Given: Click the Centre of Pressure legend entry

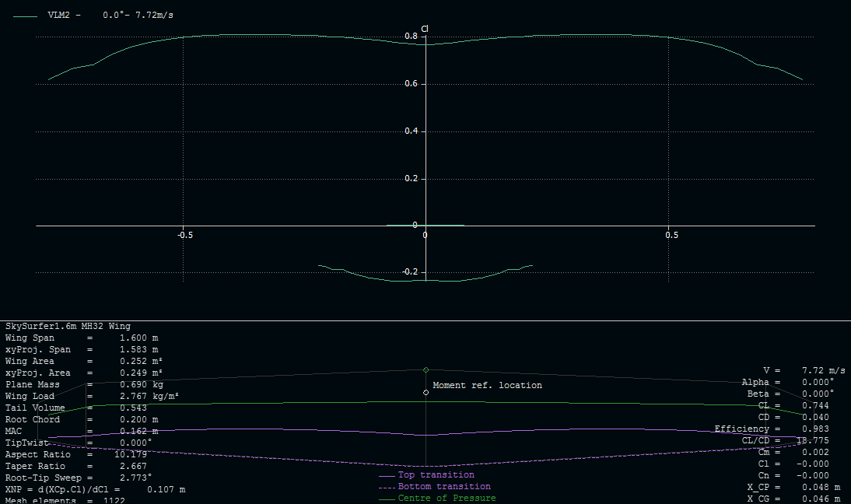Looking at the screenshot, I should pyautogui.click(x=447, y=498).
